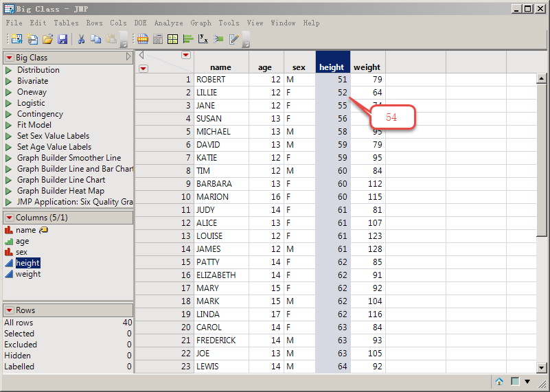Click the home window icon in status bar
Viewport: 550px width, 392px height.
[499, 381]
